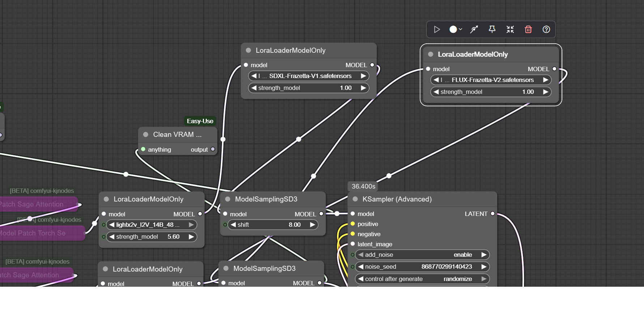Select next lora after SDXL-Frazetta-V1 with right arrow
This screenshot has height=312, width=644.
point(363,76)
